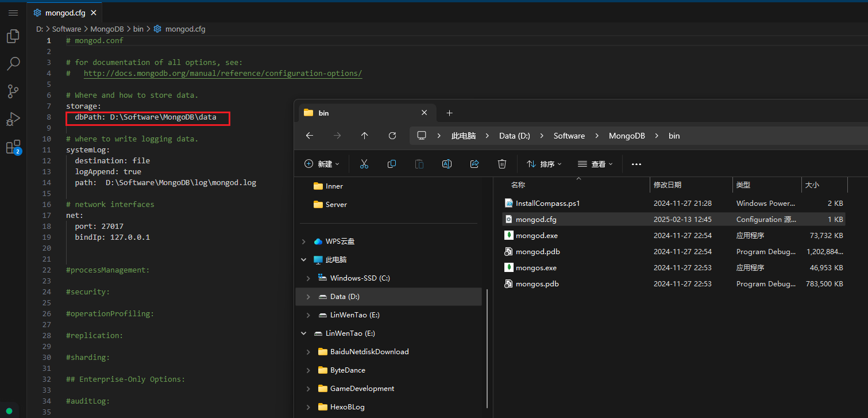The width and height of the screenshot is (868, 418).
Task: Open the VS Code Explorer view
Action: pyautogui.click(x=13, y=37)
